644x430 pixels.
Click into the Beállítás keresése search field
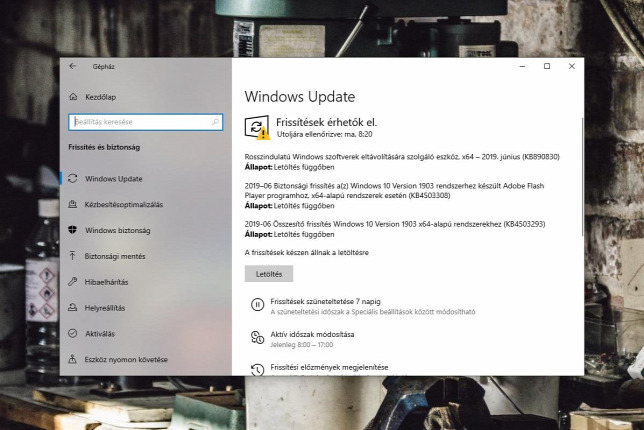146,122
